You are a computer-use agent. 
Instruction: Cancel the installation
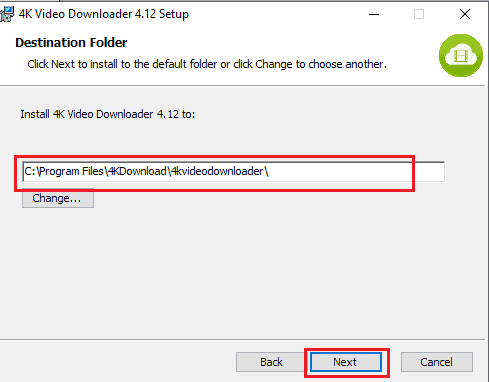tap(437, 362)
